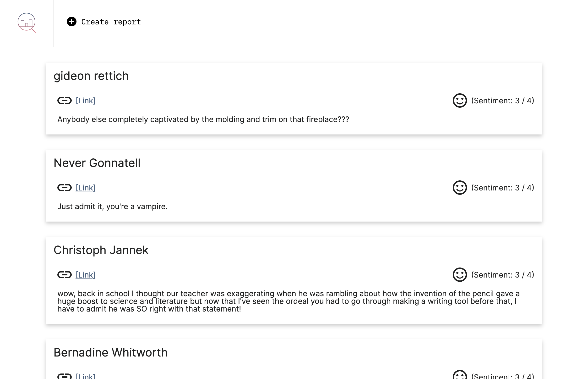Open the [Link] under Christoph Jannek

coord(86,275)
